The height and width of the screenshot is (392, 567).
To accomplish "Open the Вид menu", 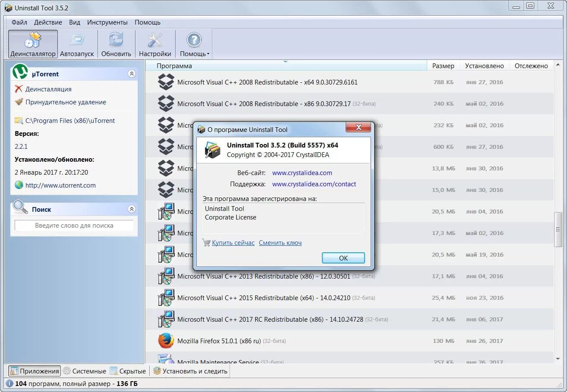I will coord(75,22).
